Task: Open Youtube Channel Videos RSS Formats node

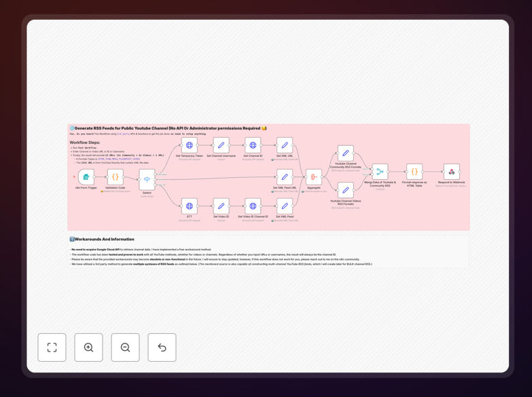Action: pyautogui.click(x=346, y=190)
